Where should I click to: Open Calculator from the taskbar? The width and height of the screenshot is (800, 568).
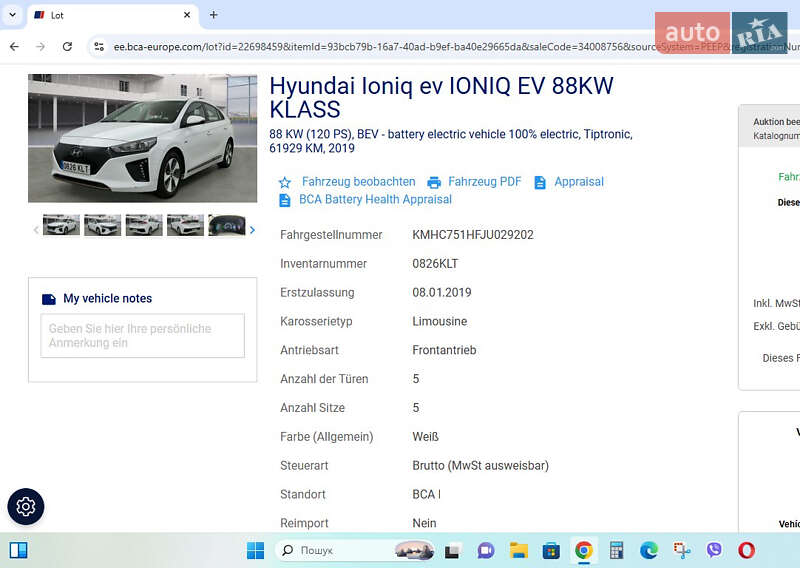click(x=616, y=551)
